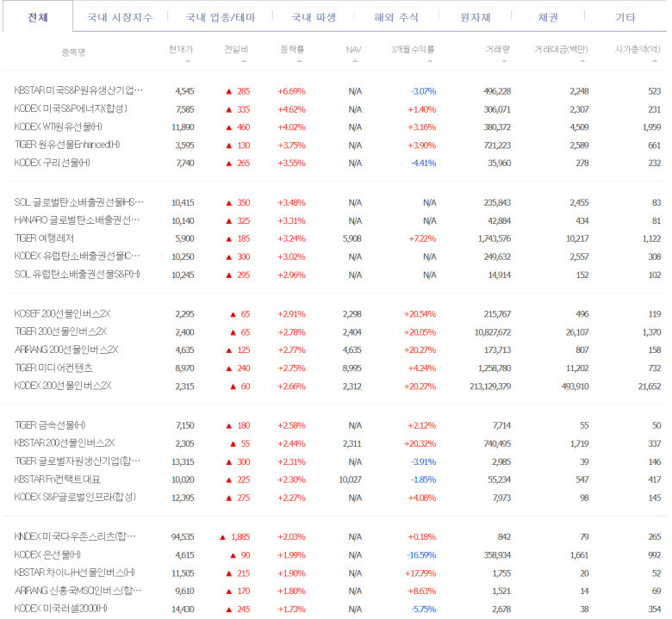Select the 전체 tab

tap(38, 17)
